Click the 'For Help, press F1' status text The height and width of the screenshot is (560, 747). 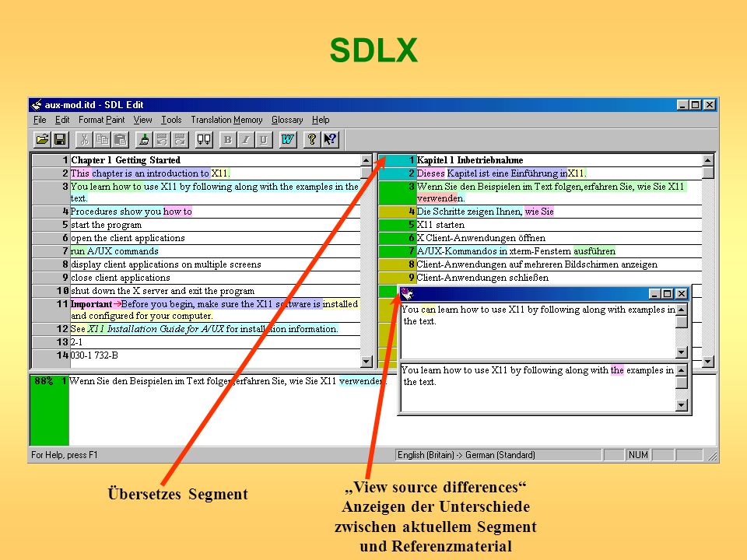(65, 455)
